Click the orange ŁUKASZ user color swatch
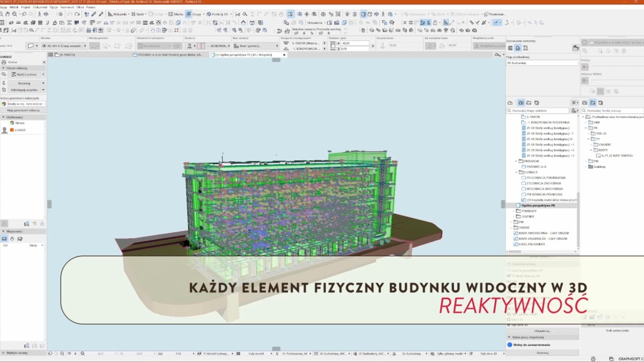 click(11, 130)
